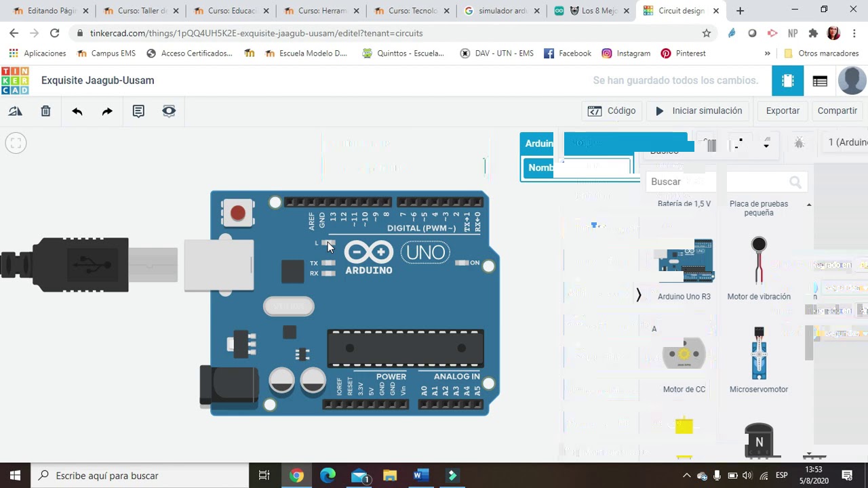This screenshot has height=488, width=868.
Task: Rotate the selected component
Action: pos(16,111)
